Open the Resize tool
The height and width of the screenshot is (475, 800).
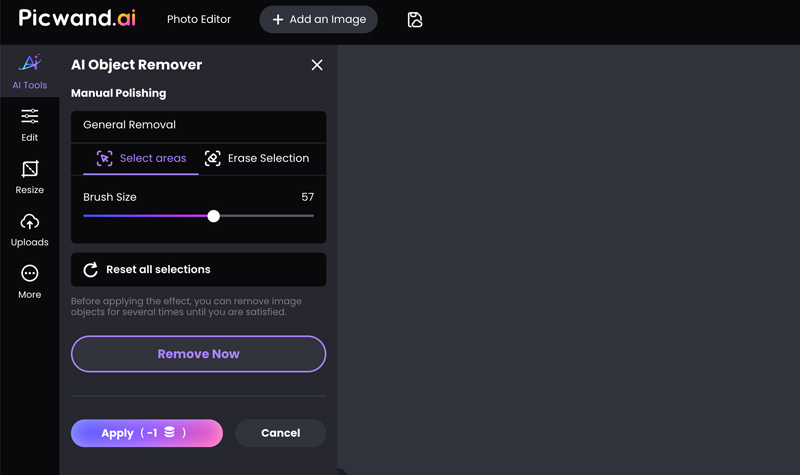[x=30, y=177]
